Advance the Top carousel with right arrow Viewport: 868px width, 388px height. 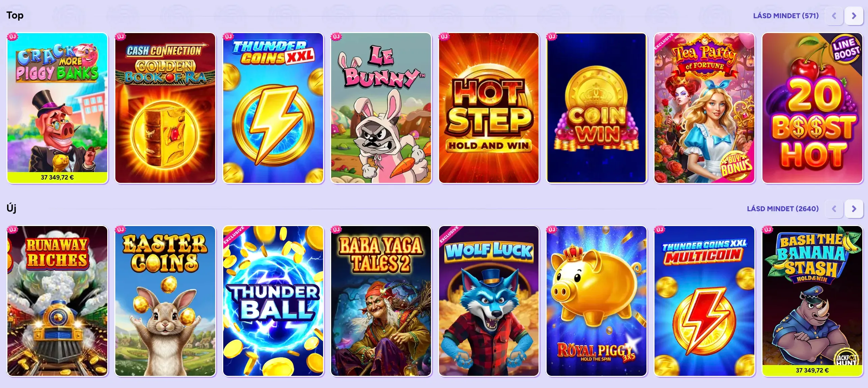(854, 16)
